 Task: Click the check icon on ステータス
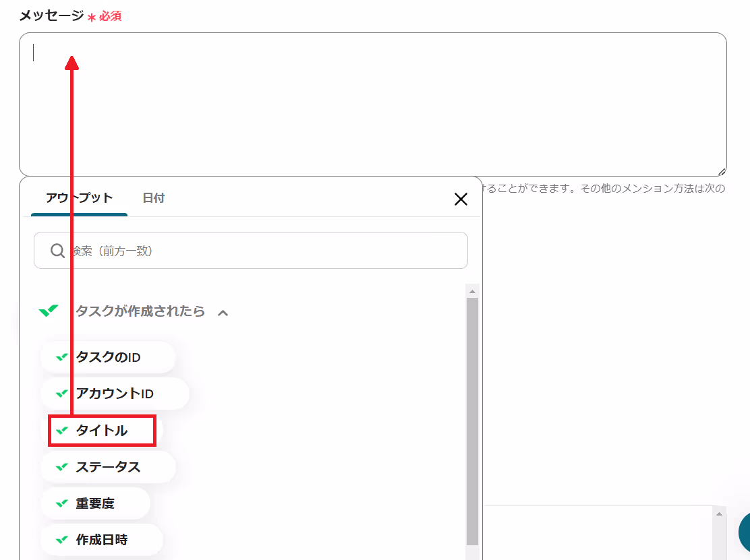tap(61, 467)
